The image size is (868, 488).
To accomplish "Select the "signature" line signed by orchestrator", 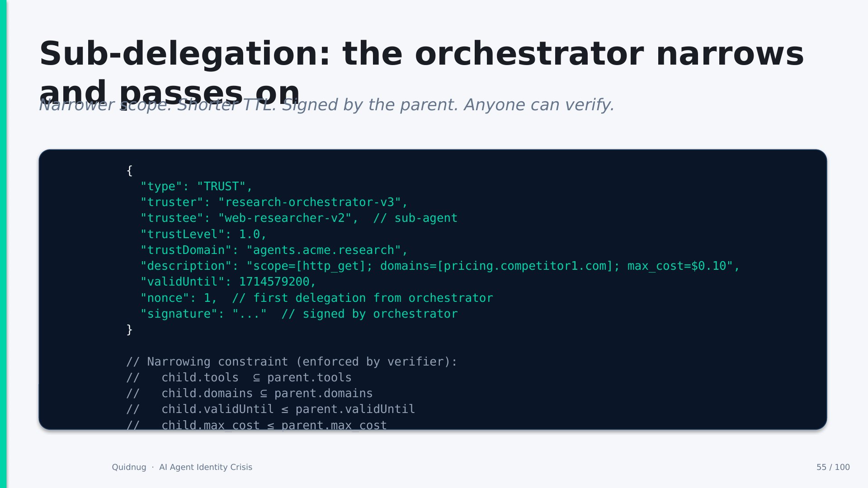I will click(x=299, y=314).
